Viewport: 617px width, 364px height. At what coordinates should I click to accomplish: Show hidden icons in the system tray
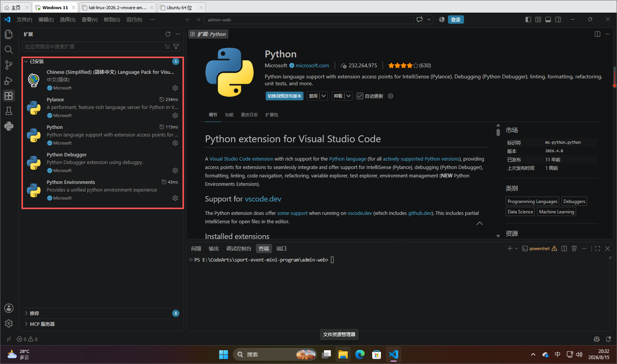[533, 354]
